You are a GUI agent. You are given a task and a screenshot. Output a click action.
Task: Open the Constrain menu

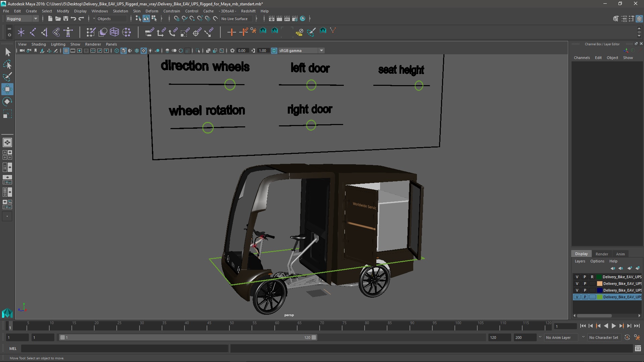click(171, 11)
